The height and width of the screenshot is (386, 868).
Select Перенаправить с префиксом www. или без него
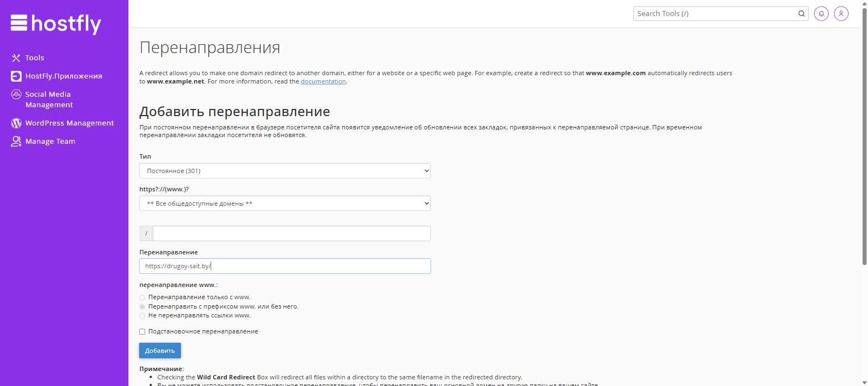click(x=142, y=307)
